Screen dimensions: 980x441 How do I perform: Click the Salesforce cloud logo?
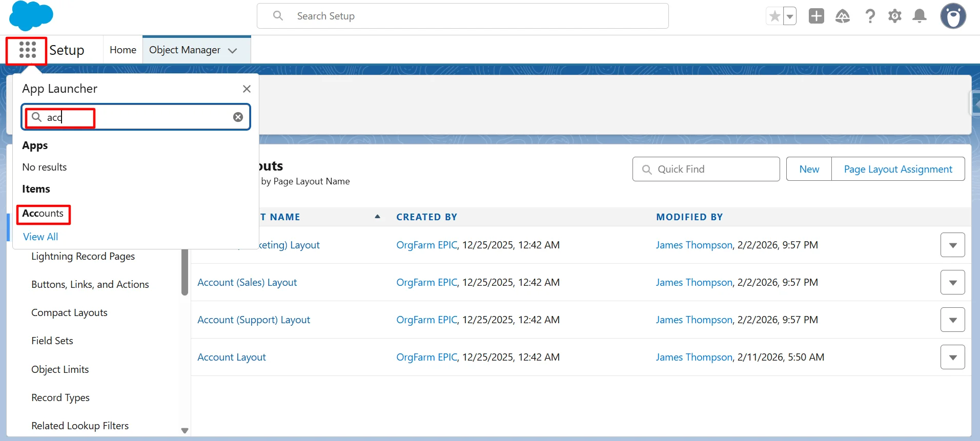[31, 16]
